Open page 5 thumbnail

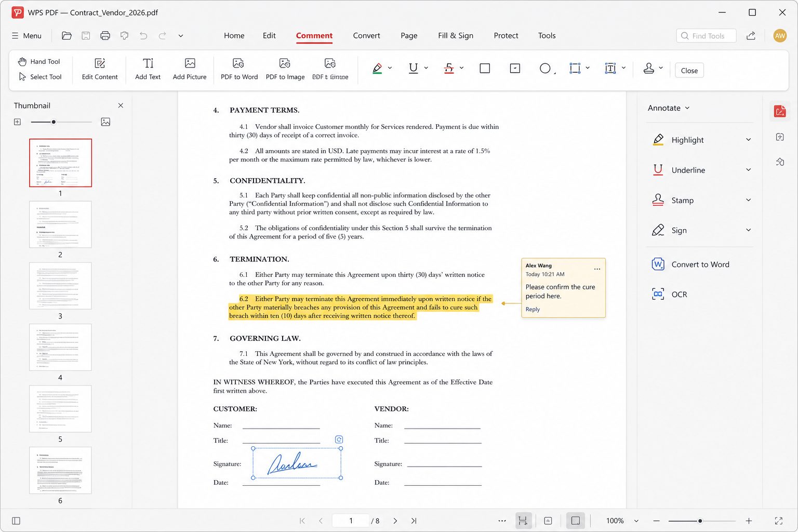60,409
